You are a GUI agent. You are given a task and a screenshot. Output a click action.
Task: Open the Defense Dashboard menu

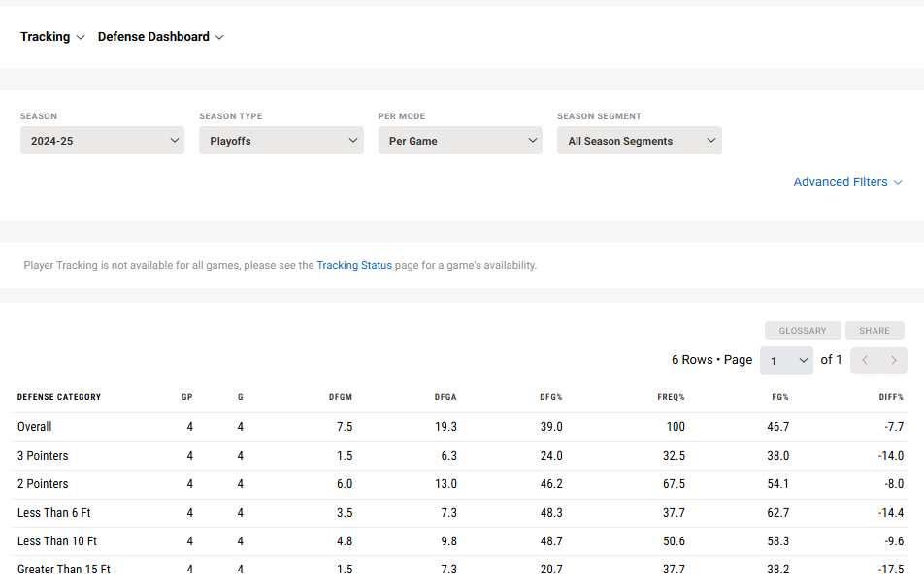[x=160, y=37]
